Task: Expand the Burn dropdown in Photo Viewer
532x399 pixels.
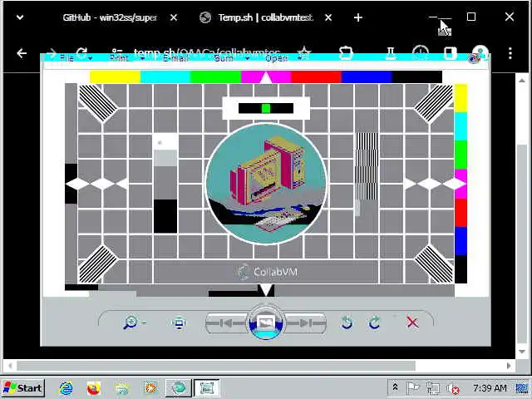Action: (232, 58)
